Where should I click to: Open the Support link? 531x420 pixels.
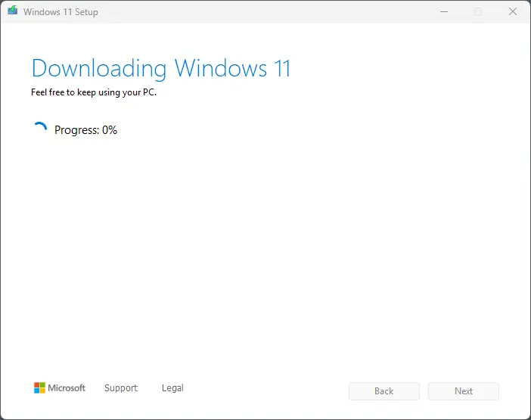[121, 388]
